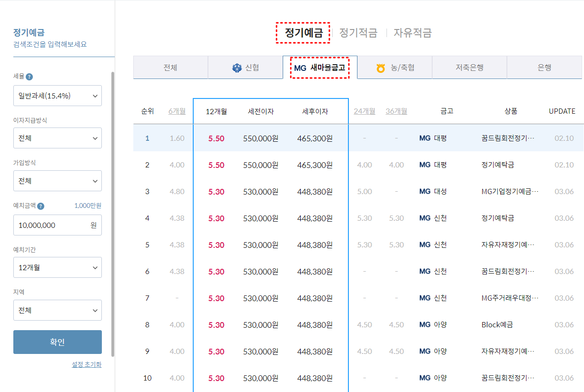Open the 지역 dropdown
This screenshot has height=392, width=584.
(x=58, y=310)
